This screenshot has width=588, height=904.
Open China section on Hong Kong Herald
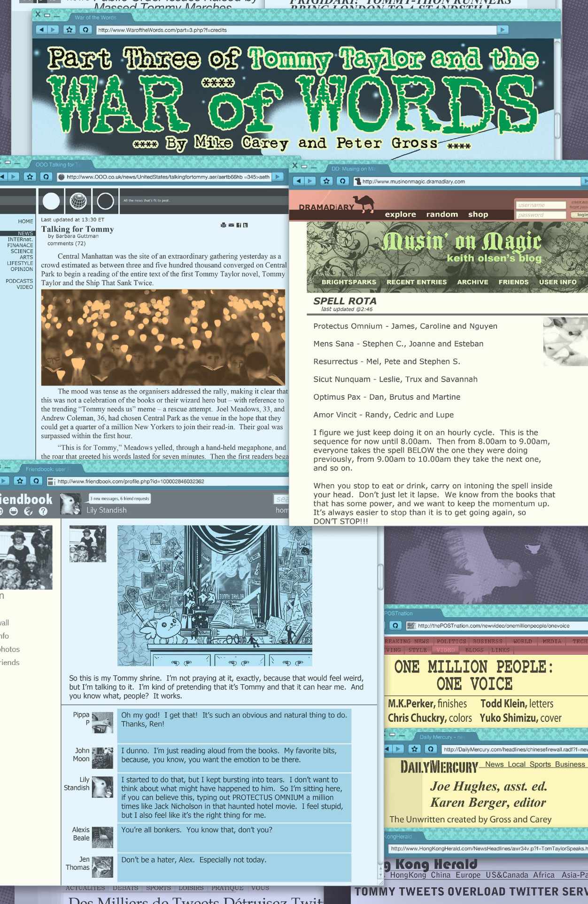pos(441,875)
